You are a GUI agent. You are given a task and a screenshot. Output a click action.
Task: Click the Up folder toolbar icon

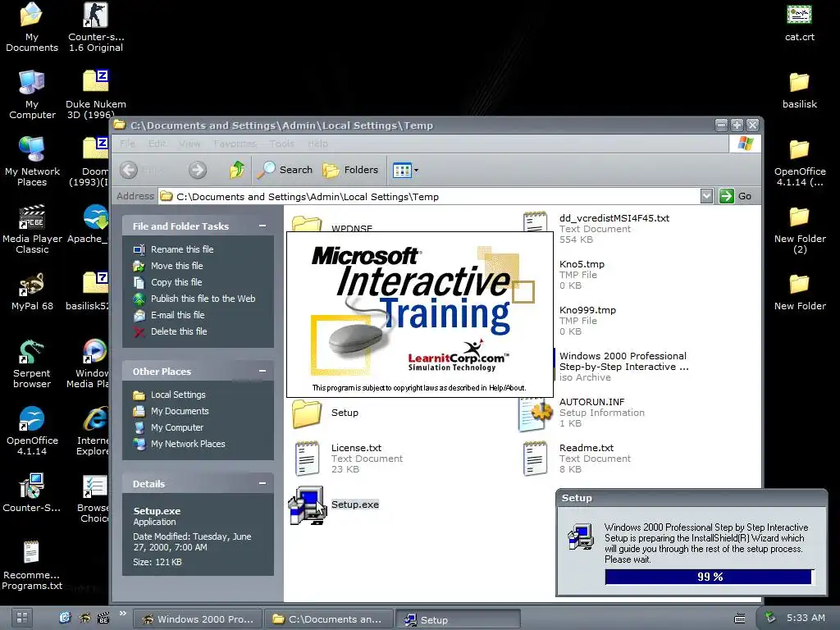pos(237,170)
